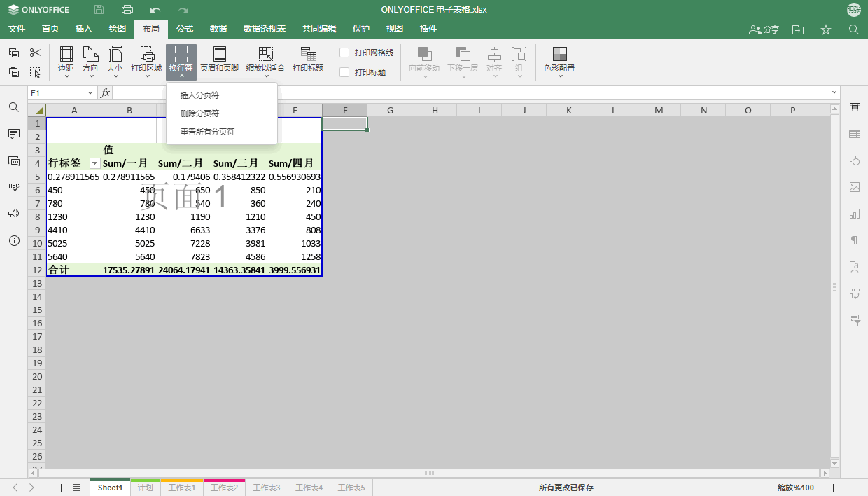Screen dimensions: 868x496
Task: Open the 文件 tab
Action: pyautogui.click(x=17, y=29)
